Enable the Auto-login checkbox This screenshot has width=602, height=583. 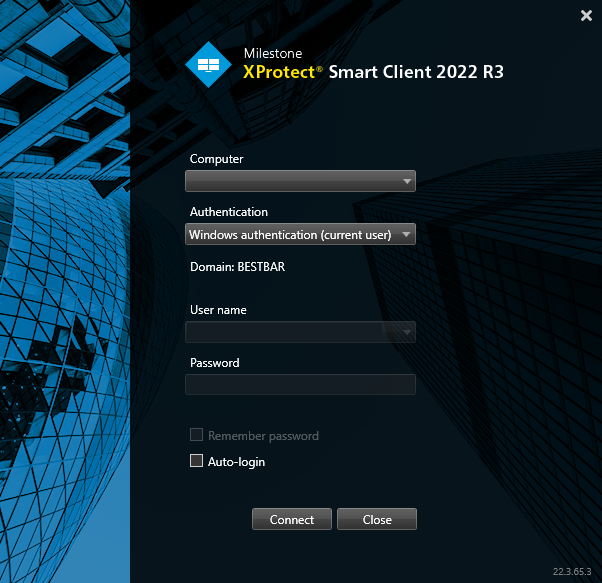tap(197, 461)
